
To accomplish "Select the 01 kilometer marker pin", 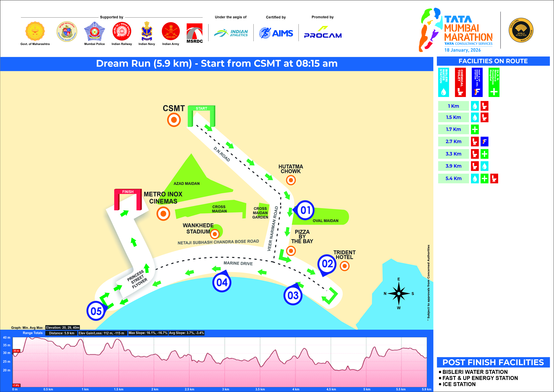I will point(305,210).
